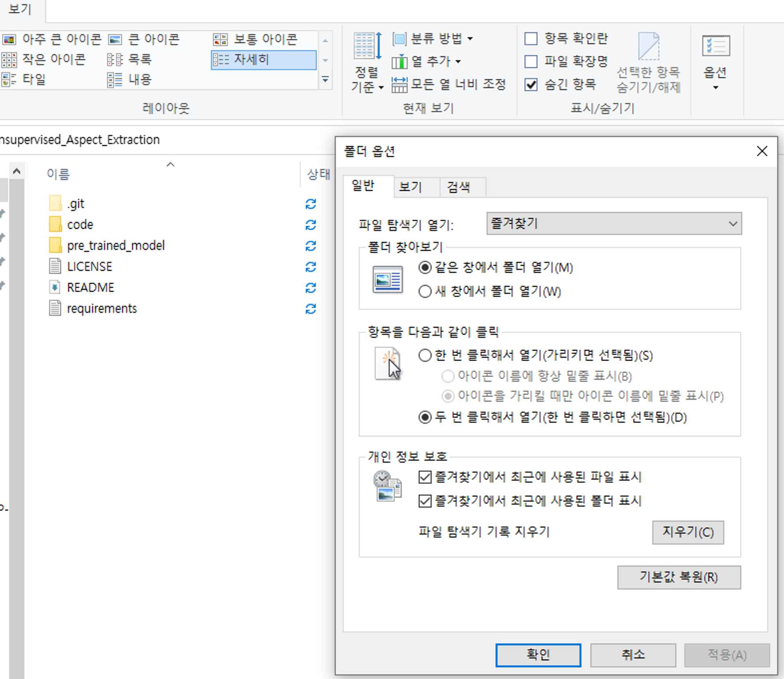Uncheck show recently used files in Quick access

[x=425, y=477]
